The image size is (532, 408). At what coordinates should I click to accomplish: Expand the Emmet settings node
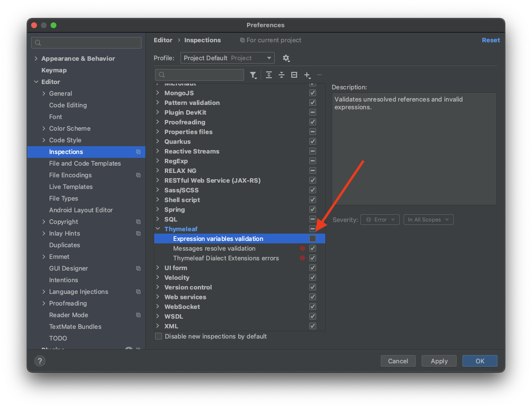tap(44, 256)
